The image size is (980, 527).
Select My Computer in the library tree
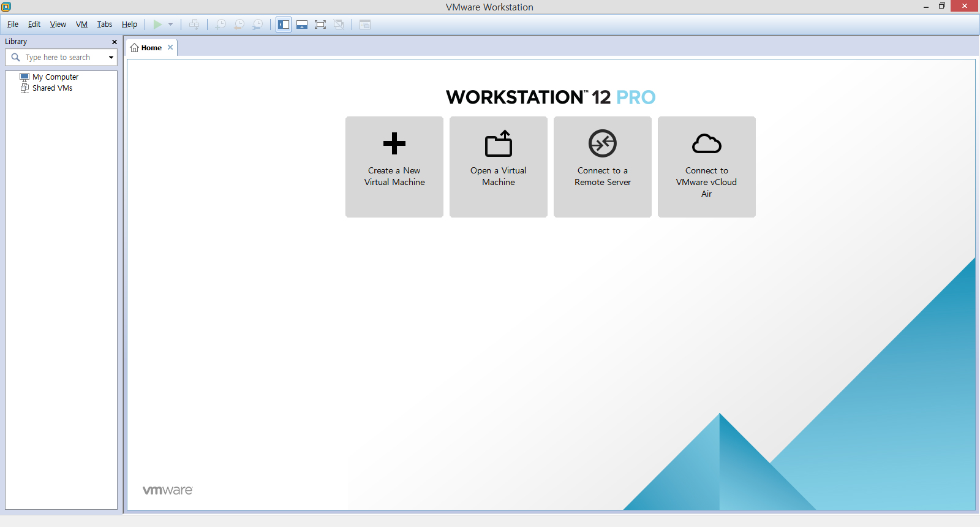[55, 77]
